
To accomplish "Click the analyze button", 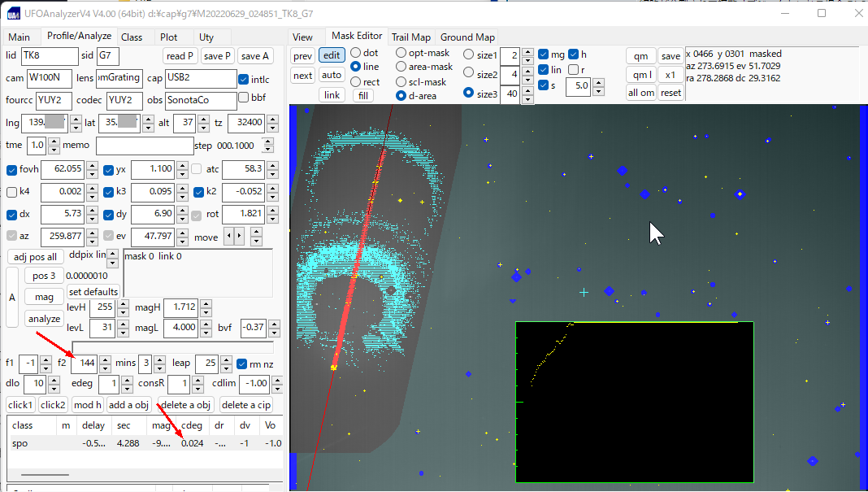I will tap(44, 319).
